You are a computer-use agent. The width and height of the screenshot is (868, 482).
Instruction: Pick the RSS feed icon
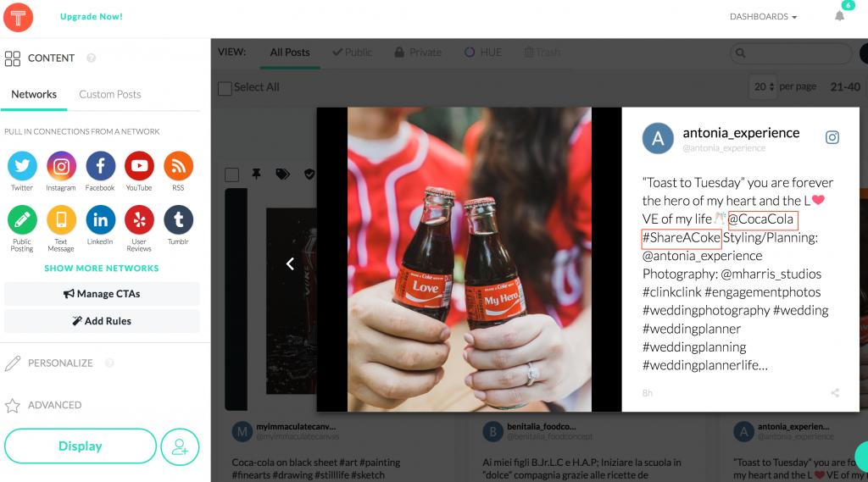[178, 166]
